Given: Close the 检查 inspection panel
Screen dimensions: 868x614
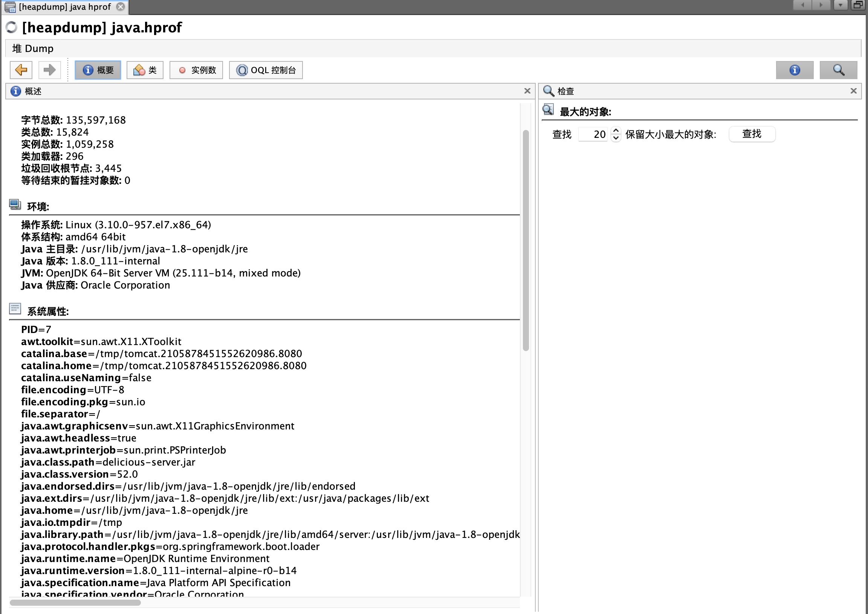Looking at the screenshot, I should pos(853,91).
